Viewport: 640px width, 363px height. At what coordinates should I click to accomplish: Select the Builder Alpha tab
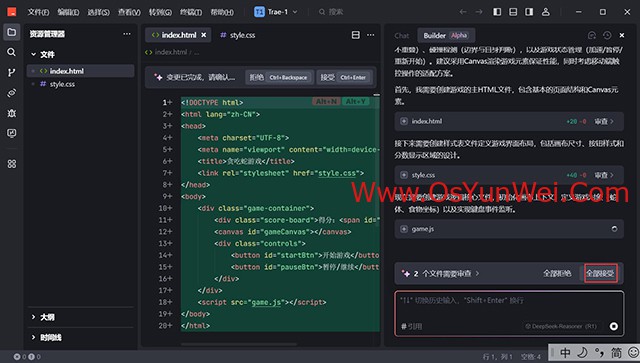click(446, 36)
